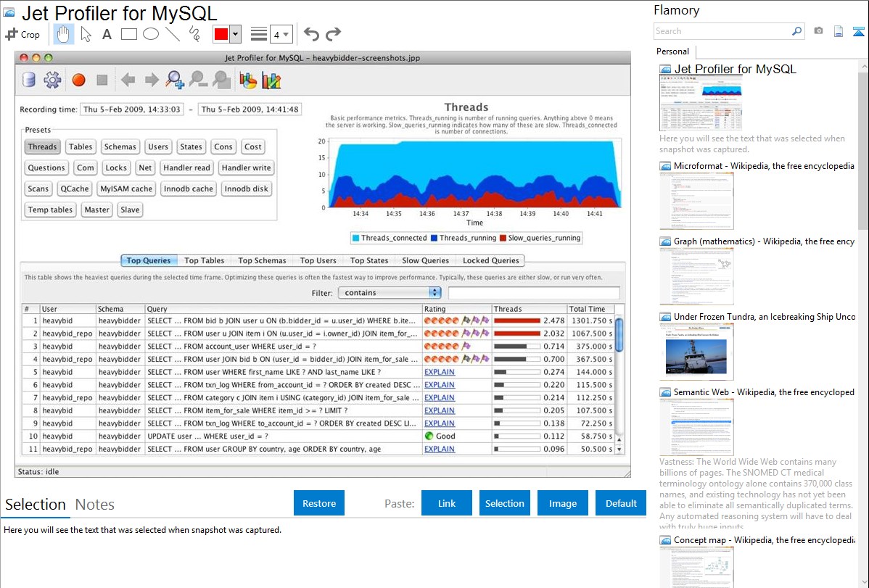Viewport: 869px width, 588px height.
Task: Select the hand pan tool
Action: pyautogui.click(x=64, y=34)
